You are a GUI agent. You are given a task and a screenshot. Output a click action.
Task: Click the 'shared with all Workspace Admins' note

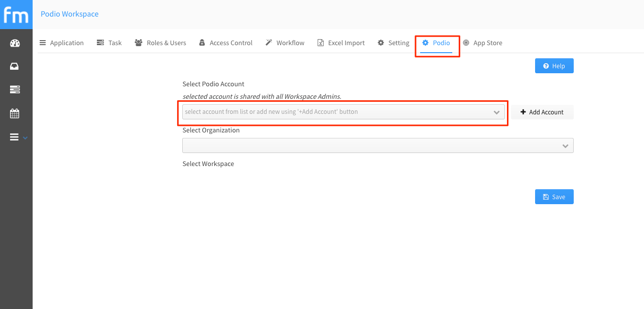(x=262, y=96)
